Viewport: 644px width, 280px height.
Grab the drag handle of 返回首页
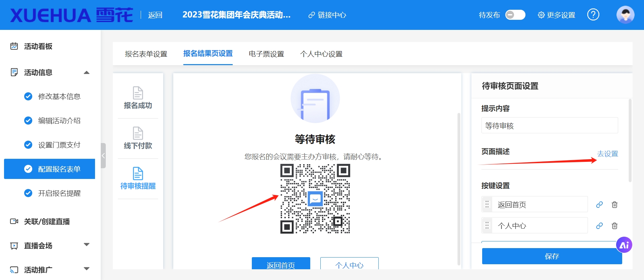coord(487,204)
